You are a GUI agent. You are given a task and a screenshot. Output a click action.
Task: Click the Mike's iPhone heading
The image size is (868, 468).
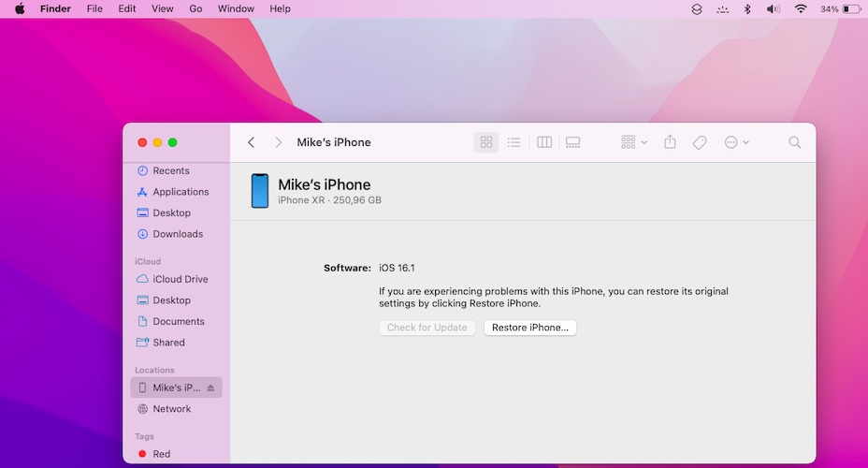(x=325, y=184)
